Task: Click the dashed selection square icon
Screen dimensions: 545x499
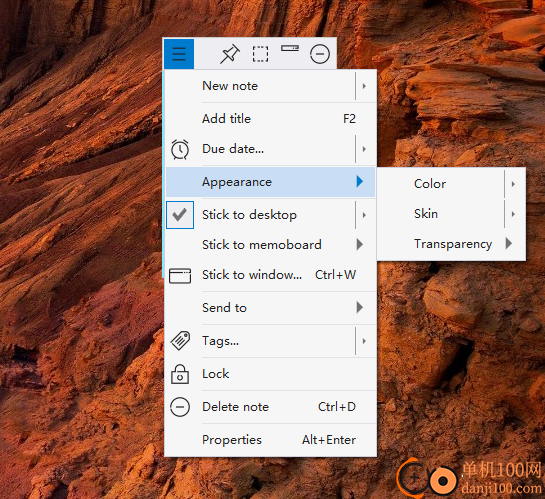Action: pyautogui.click(x=260, y=54)
